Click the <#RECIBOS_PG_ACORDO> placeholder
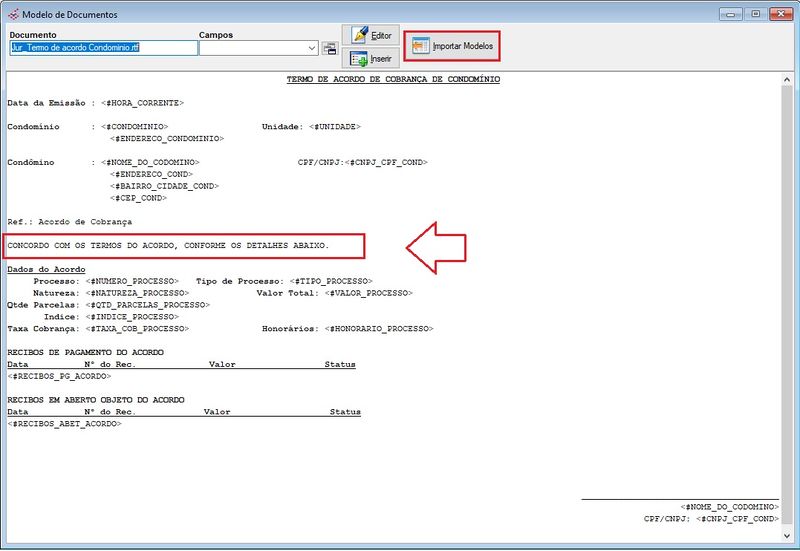 59,376
